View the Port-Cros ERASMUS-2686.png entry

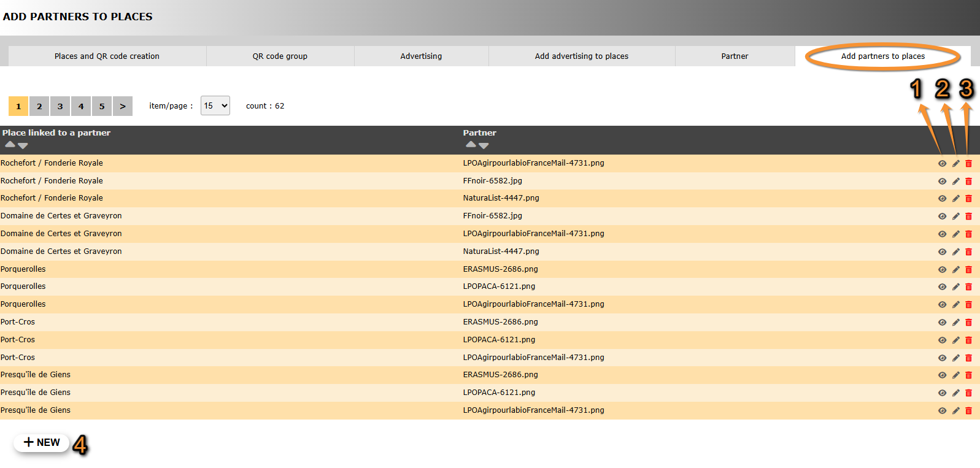942,323
